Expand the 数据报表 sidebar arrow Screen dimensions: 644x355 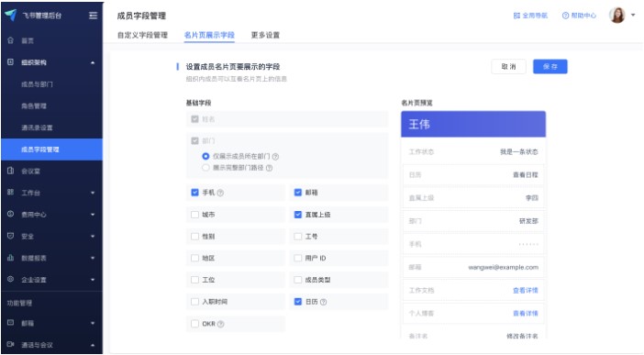pos(93,258)
